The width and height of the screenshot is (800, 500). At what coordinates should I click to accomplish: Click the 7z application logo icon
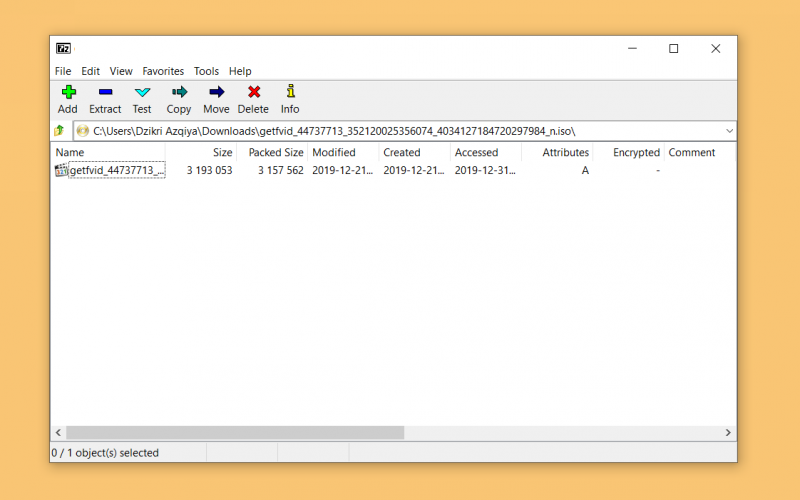(x=63, y=48)
